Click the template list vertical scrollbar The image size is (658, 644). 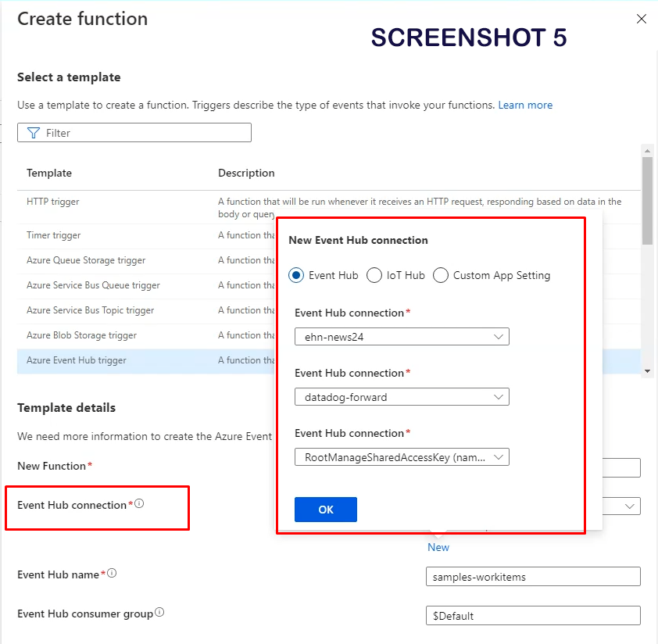[x=647, y=203]
